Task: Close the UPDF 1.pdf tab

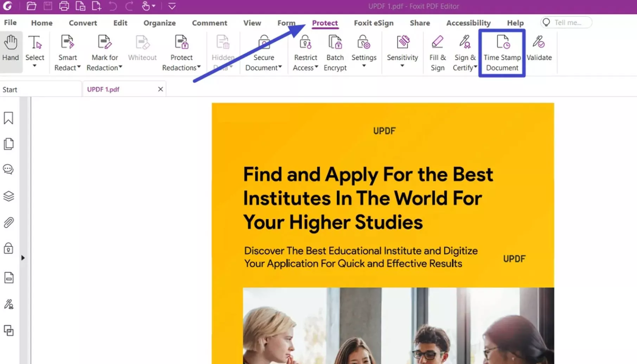Action: tap(160, 89)
